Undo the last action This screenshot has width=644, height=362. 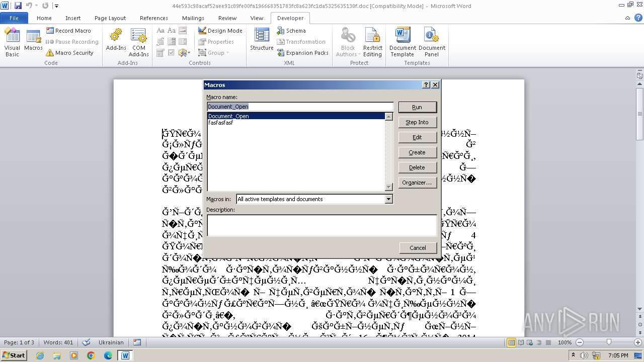(29, 6)
